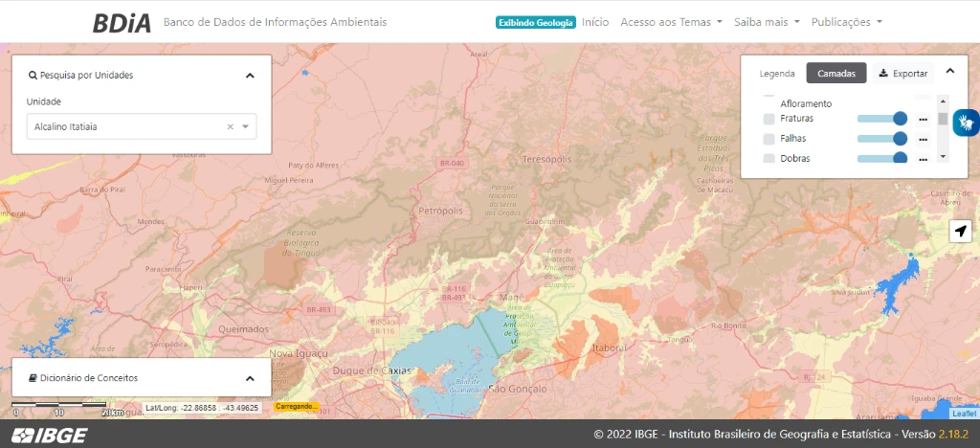Screen dimensions: 980x448
Task: Click the BDiA logo
Action: [122, 23]
